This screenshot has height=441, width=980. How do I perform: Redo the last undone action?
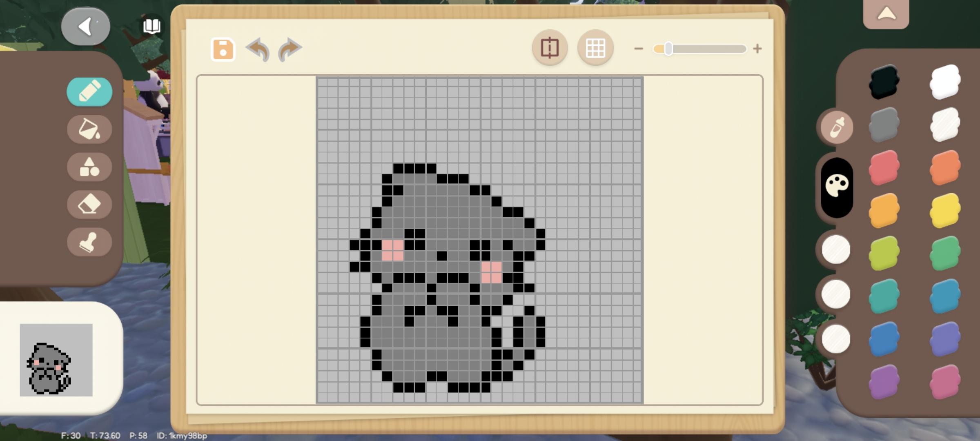[x=290, y=49]
